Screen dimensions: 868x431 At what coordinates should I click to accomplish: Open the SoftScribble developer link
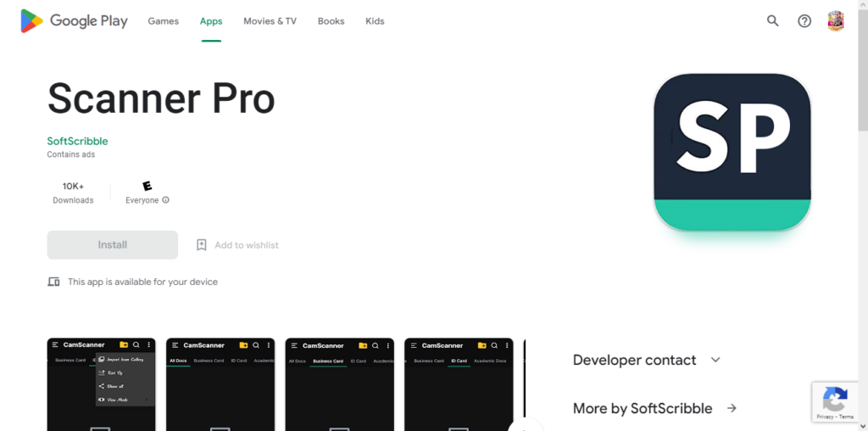pos(77,142)
